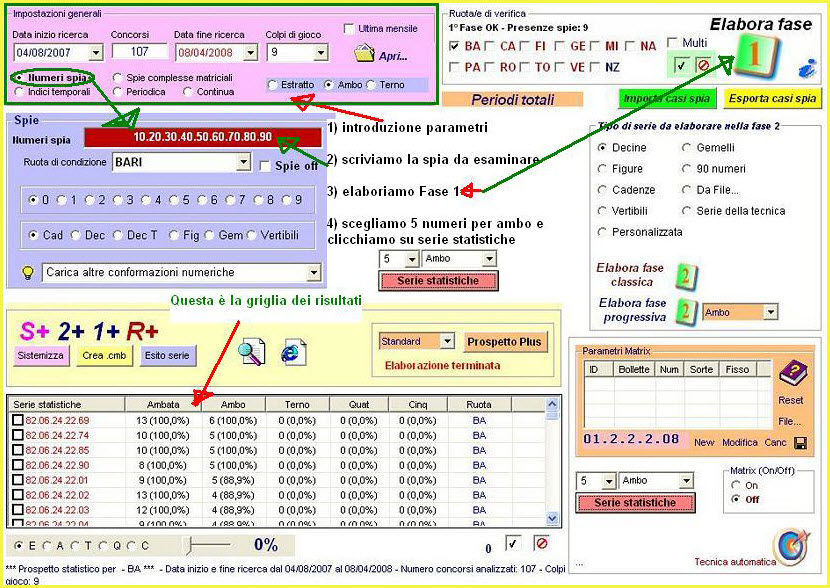Click the red Numeri spia field

click(x=203, y=137)
